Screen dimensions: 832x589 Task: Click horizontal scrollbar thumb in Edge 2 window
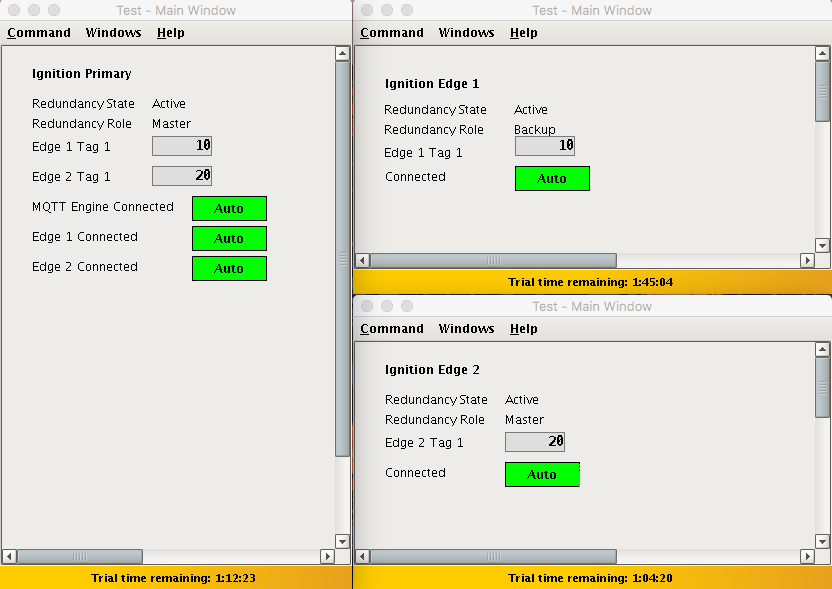pos(493,557)
